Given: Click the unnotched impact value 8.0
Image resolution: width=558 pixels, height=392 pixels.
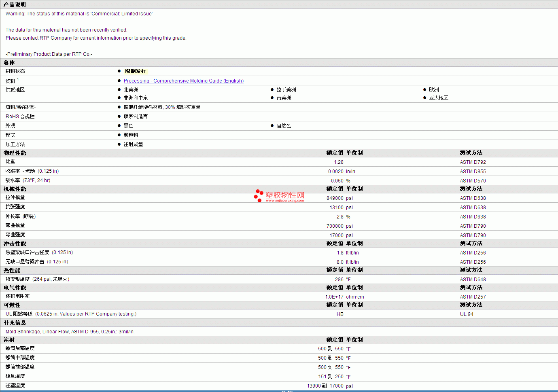Looking at the screenshot, I should click(x=340, y=262).
